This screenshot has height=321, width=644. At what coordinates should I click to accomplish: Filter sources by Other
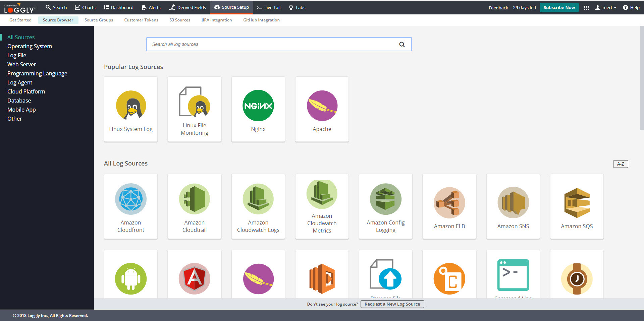tap(15, 119)
